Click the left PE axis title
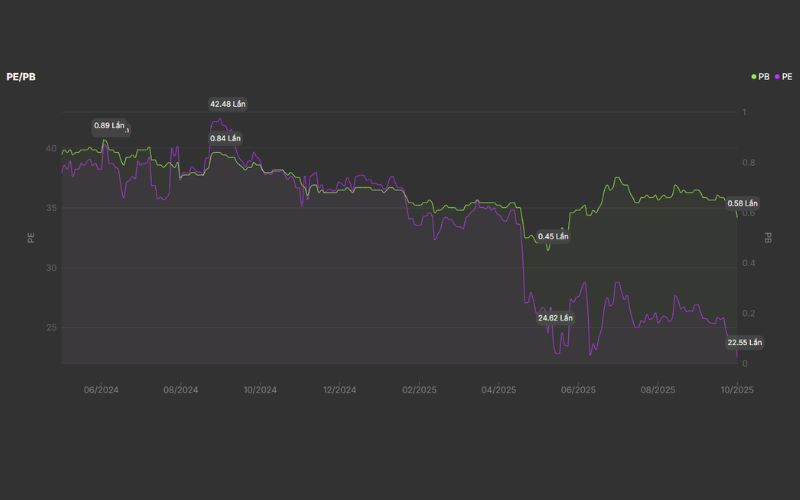The height and width of the screenshot is (500, 800). click(x=31, y=238)
